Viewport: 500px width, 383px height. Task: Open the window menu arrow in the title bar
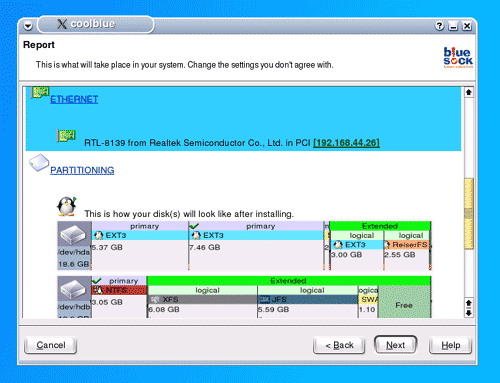[28, 26]
